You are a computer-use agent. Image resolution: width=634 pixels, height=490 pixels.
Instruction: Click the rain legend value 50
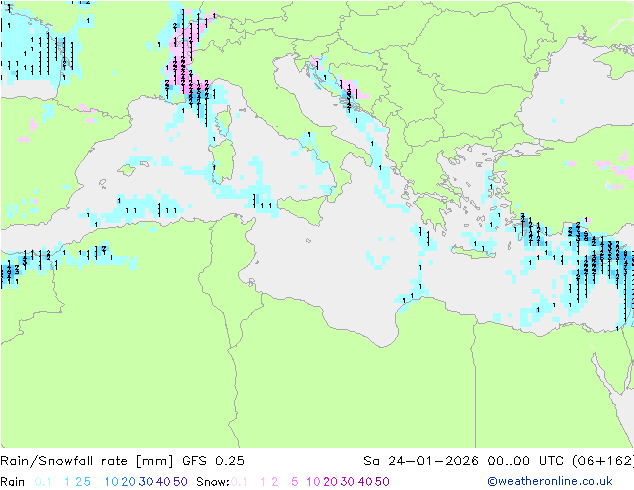pos(180,482)
